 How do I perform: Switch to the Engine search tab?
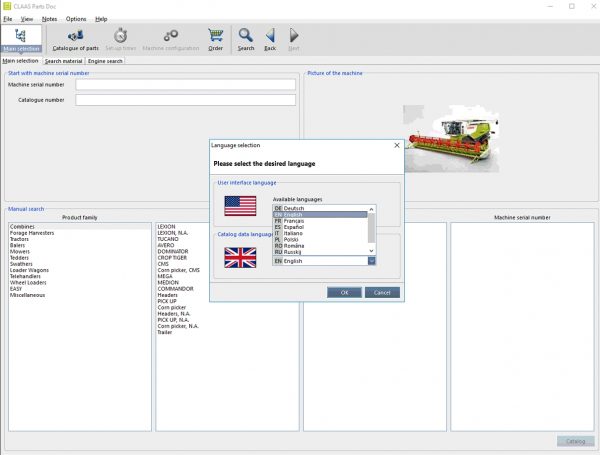click(105, 61)
